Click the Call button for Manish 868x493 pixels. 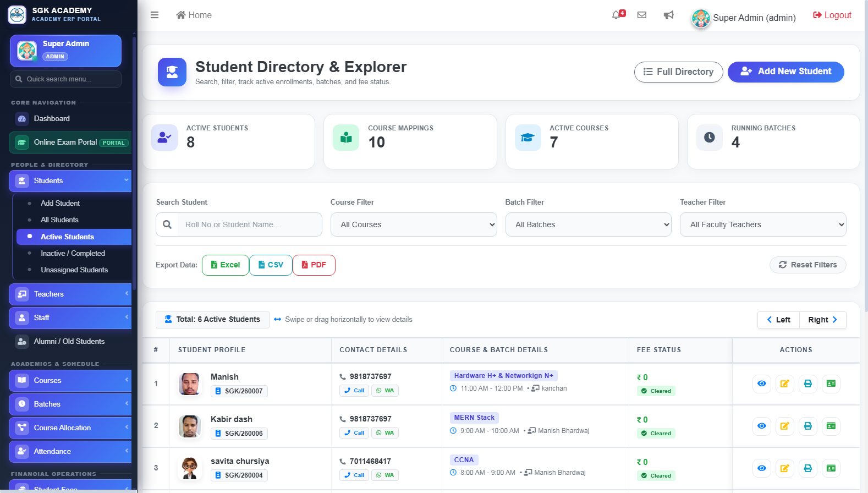coord(354,391)
